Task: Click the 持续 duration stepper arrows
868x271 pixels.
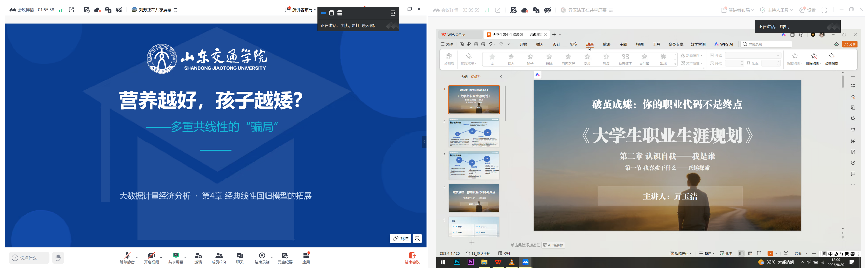Action: tap(742, 63)
